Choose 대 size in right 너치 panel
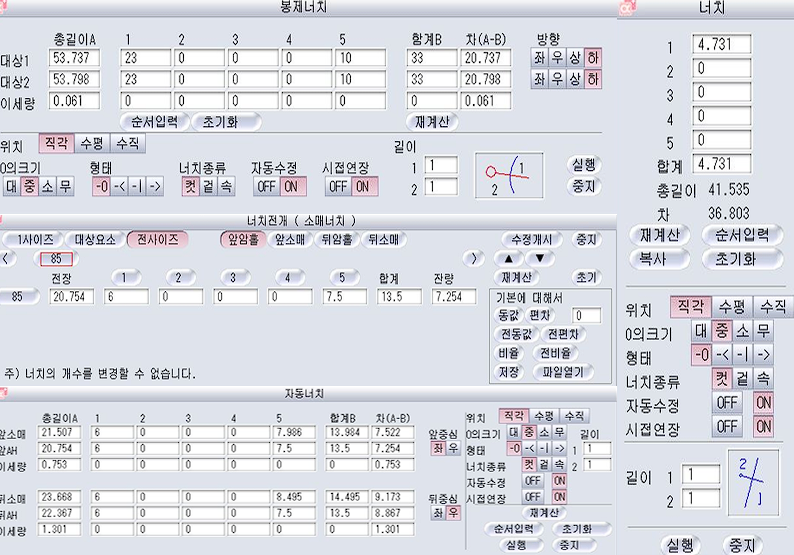 [x=701, y=330]
